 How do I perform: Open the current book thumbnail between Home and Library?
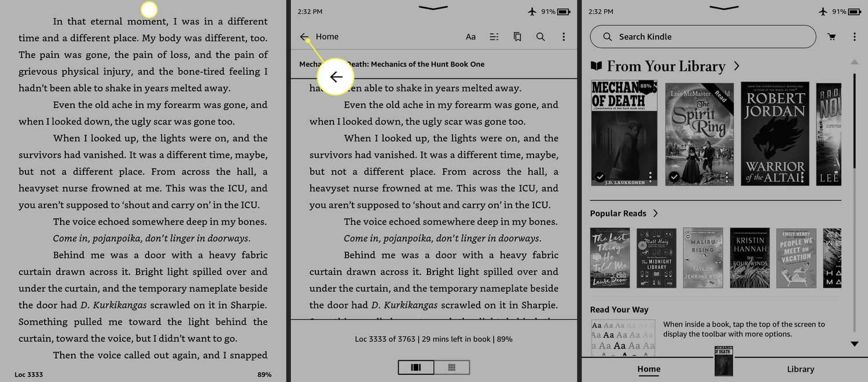(x=724, y=361)
